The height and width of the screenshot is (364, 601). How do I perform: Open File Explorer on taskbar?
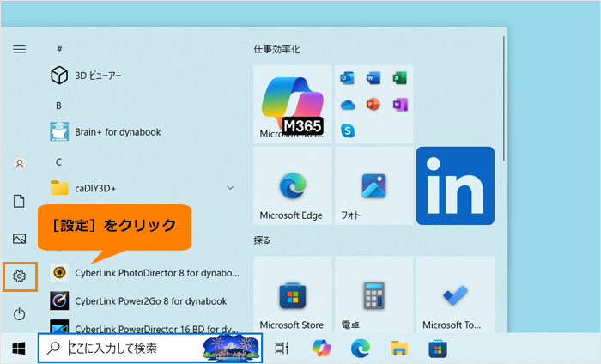[399, 349]
